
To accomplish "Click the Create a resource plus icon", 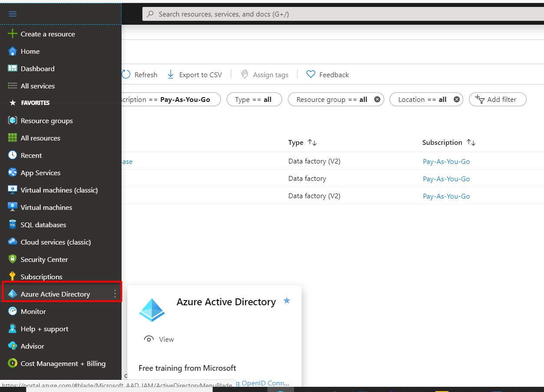I will 13,34.
